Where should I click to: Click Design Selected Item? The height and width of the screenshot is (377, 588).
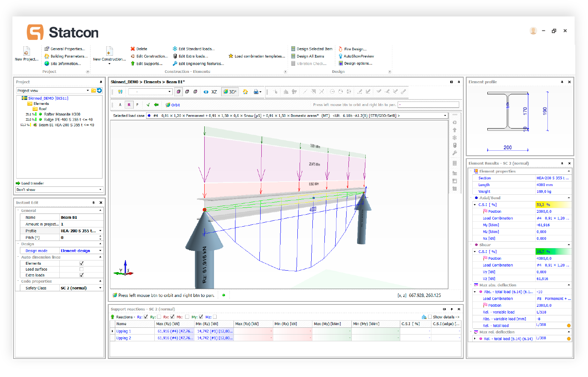coord(312,49)
